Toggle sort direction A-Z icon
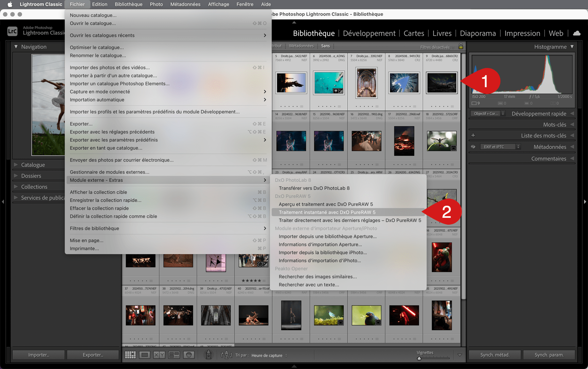Image resolution: width=588 pixels, height=369 pixels. click(226, 355)
